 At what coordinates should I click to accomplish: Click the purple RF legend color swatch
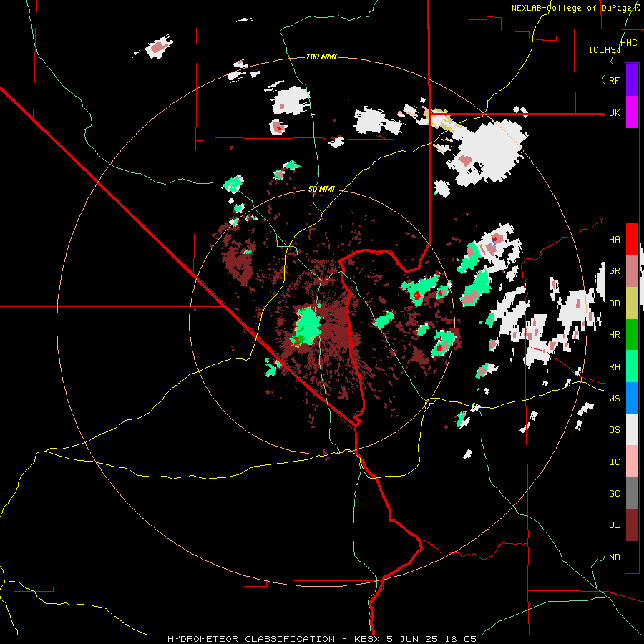[632, 80]
